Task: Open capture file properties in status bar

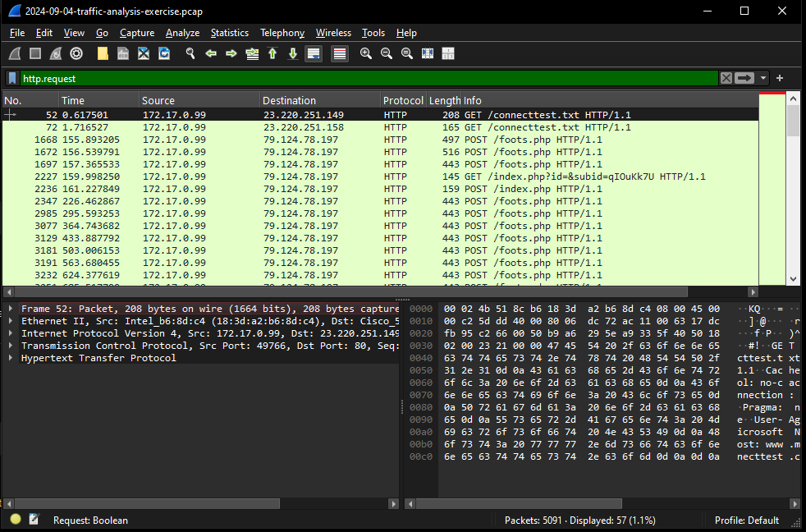Action: pyautogui.click(x=34, y=519)
